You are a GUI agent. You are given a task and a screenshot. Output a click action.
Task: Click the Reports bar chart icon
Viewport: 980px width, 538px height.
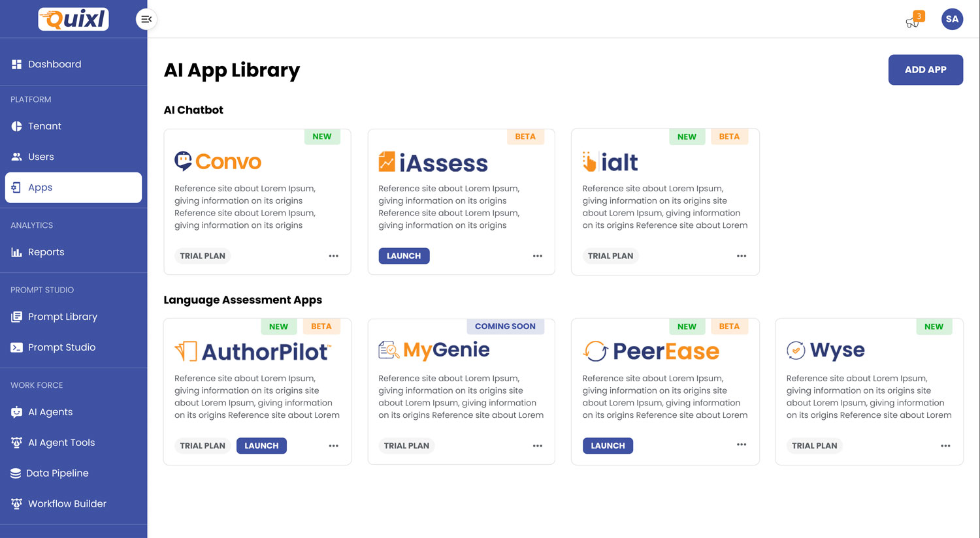[17, 252]
